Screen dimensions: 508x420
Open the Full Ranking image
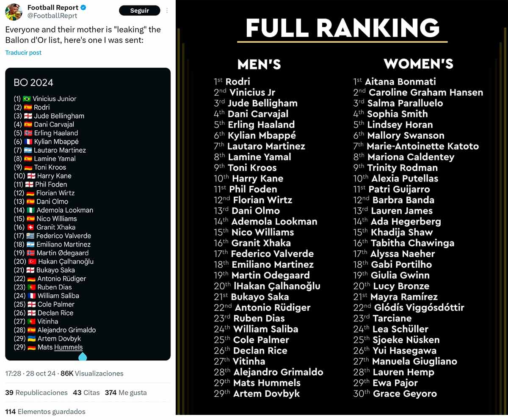click(x=342, y=211)
